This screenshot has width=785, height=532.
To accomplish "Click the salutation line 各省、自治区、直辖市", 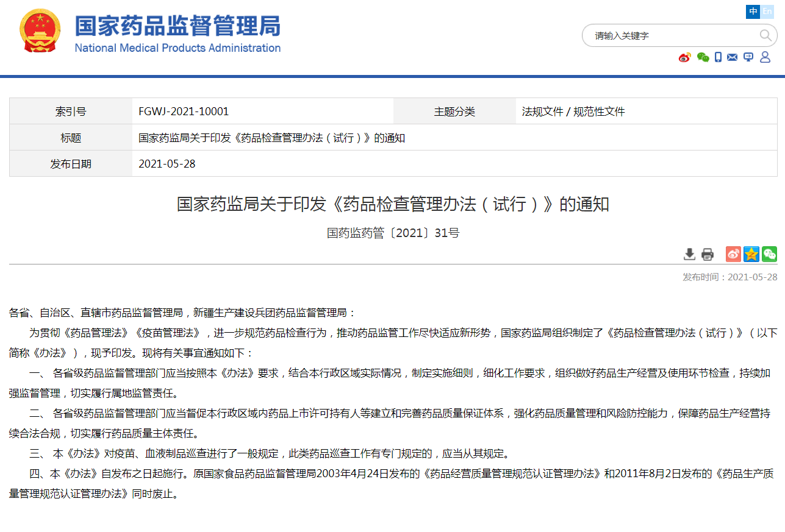I will click(x=182, y=313).
